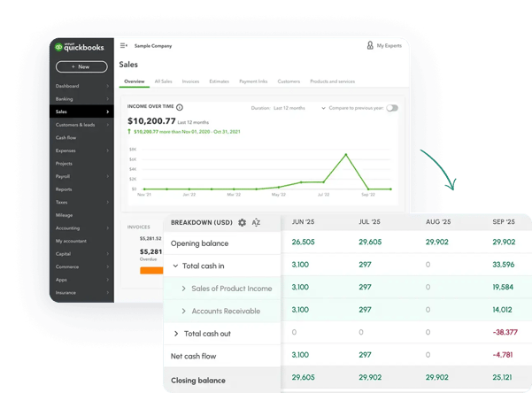The width and height of the screenshot is (532, 393).
Task: Switch to the Overview tab
Action: coord(134,81)
